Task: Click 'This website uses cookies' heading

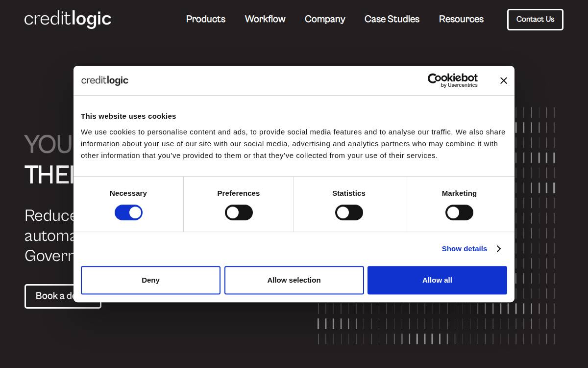Action: point(128,116)
